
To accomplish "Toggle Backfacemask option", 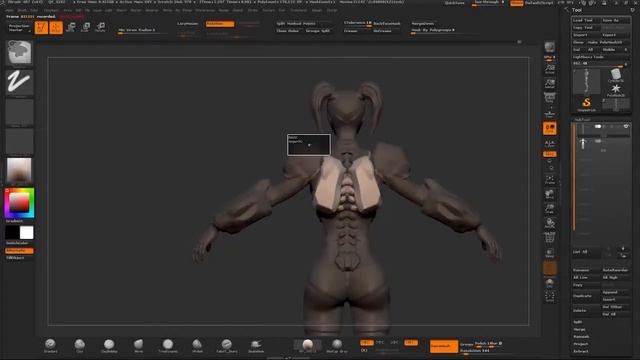I will point(387,24).
